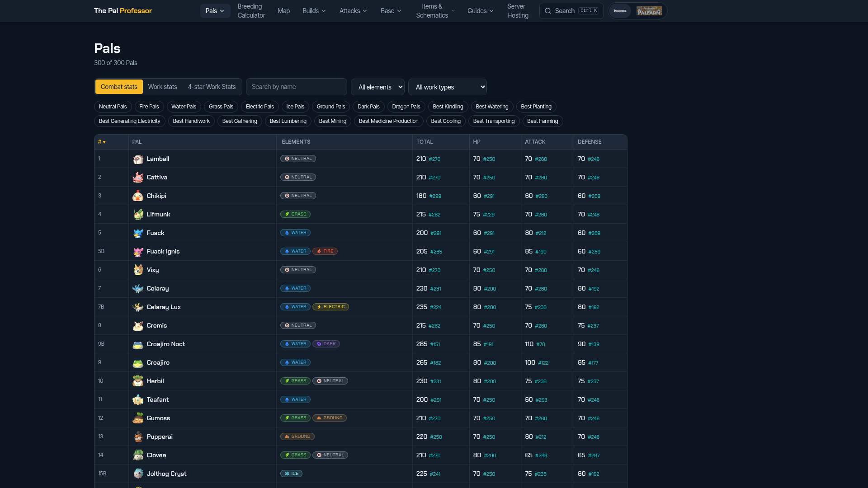Expand the Builds navigation menu
Screen dimensions: 868x488
click(x=314, y=11)
